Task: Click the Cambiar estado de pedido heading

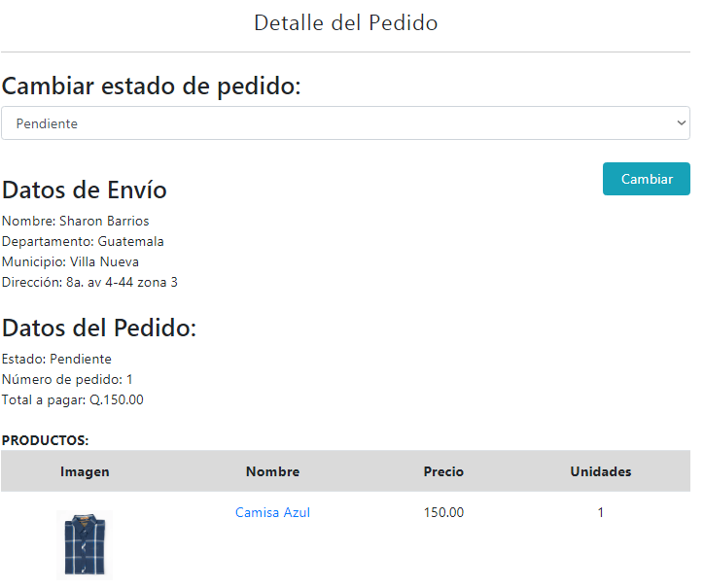Action: tap(152, 86)
